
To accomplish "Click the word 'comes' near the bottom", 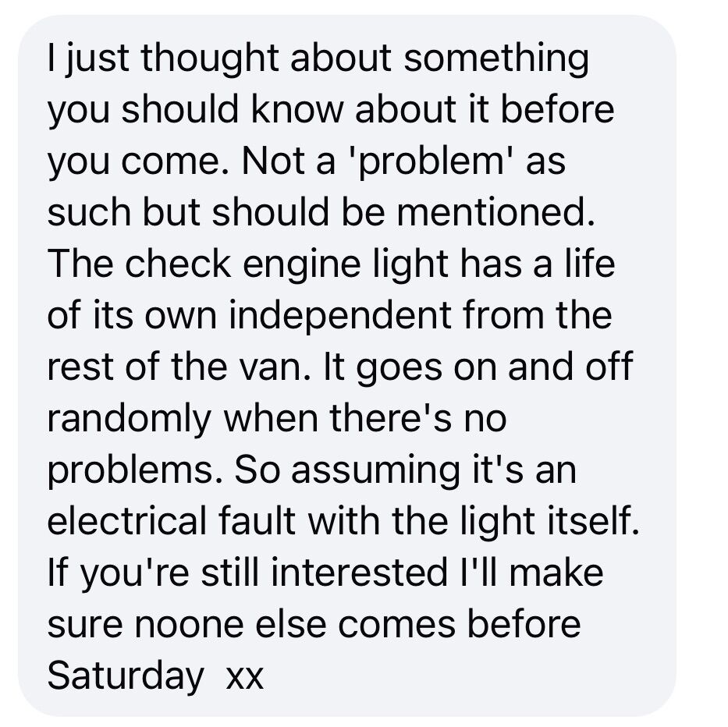I will [396, 625].
